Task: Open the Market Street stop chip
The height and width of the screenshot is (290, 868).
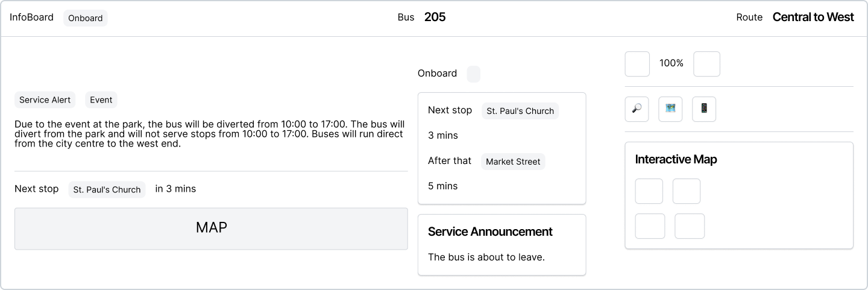Action: [513, 162]
